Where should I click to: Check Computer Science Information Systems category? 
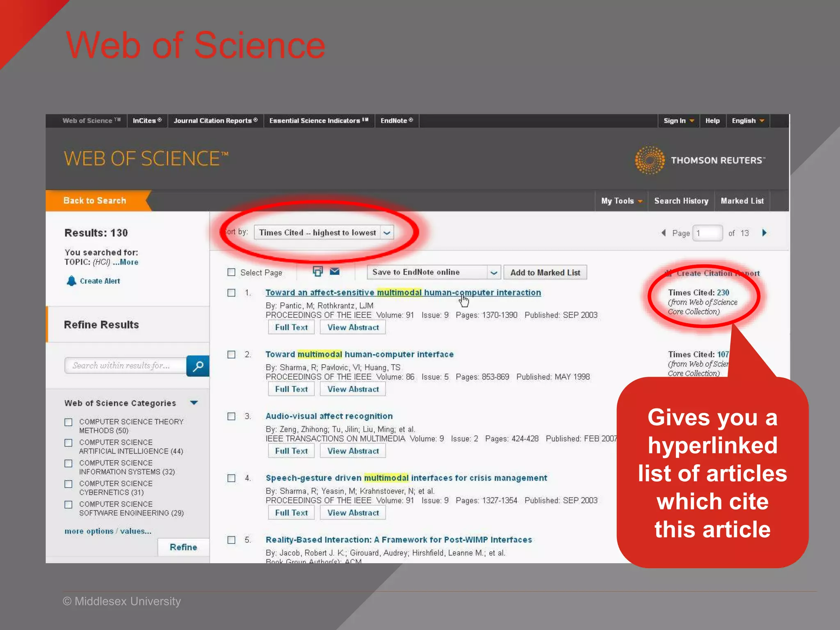point(68,463)
